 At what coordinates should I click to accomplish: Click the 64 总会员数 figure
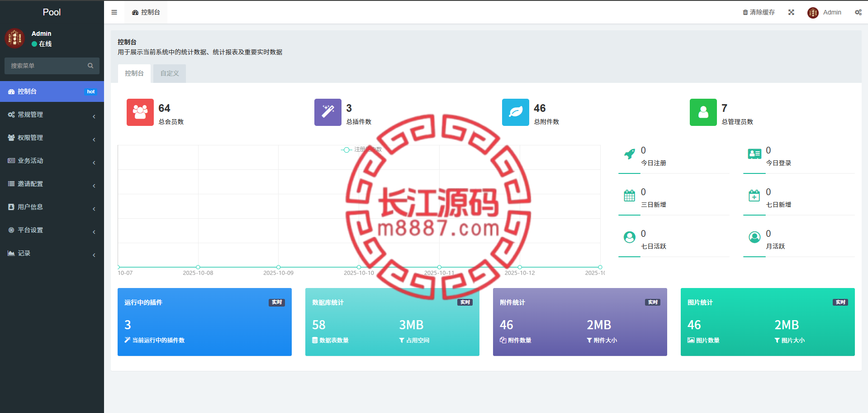[x=164, y=108]
